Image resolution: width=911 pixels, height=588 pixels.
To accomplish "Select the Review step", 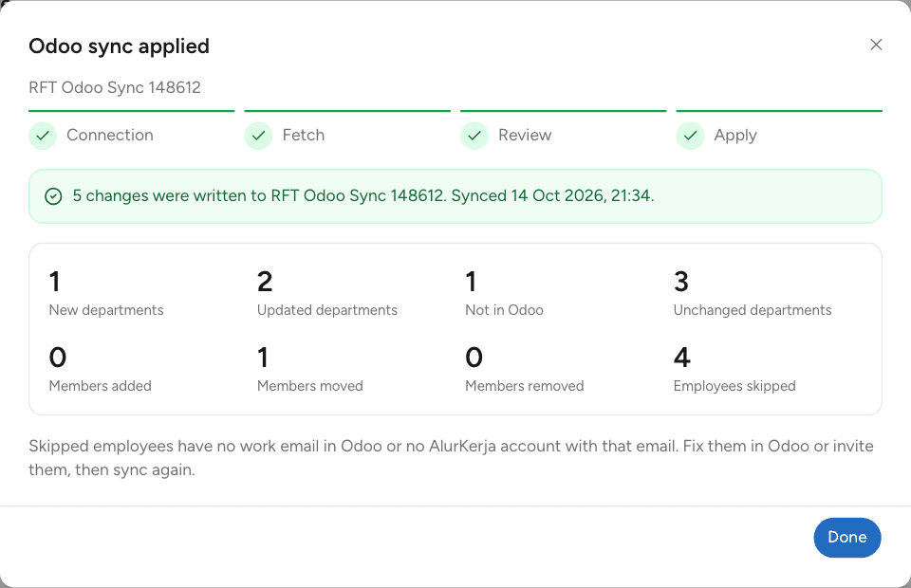I will click(x=563, y=131).
